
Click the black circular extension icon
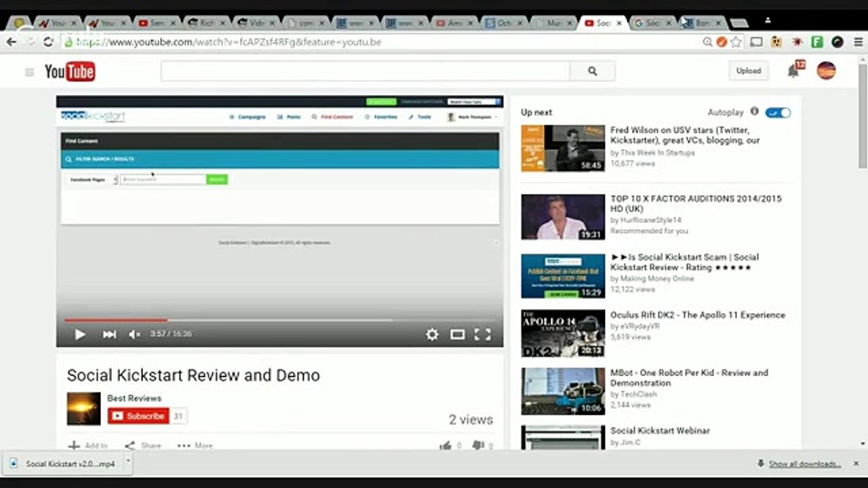click(837, 42)
